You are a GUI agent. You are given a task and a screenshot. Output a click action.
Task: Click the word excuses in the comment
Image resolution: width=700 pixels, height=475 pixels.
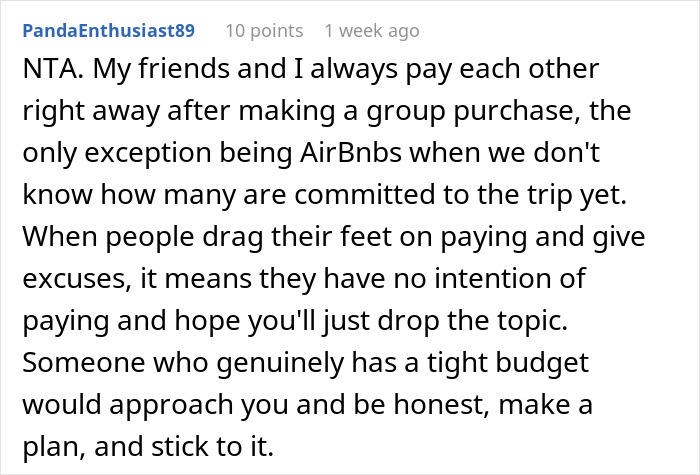(x=76, y=279)
